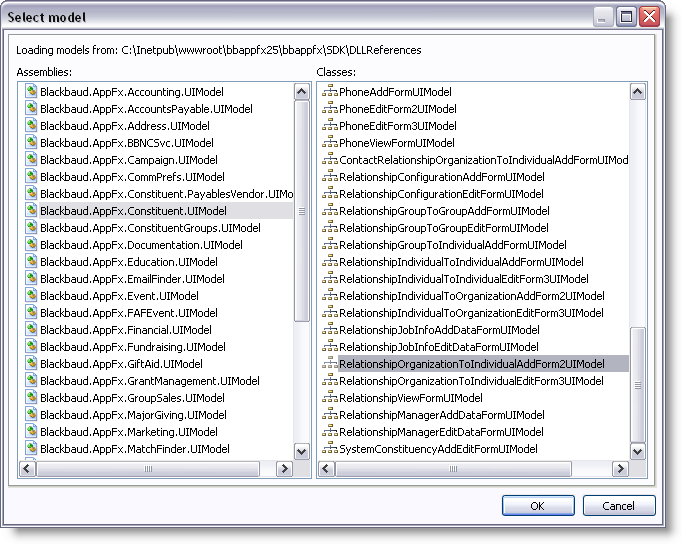Click the class icon beside RelationshipJobInfoAddDataFormUIModel
This screenshot has width=682, height=544.
330,329
